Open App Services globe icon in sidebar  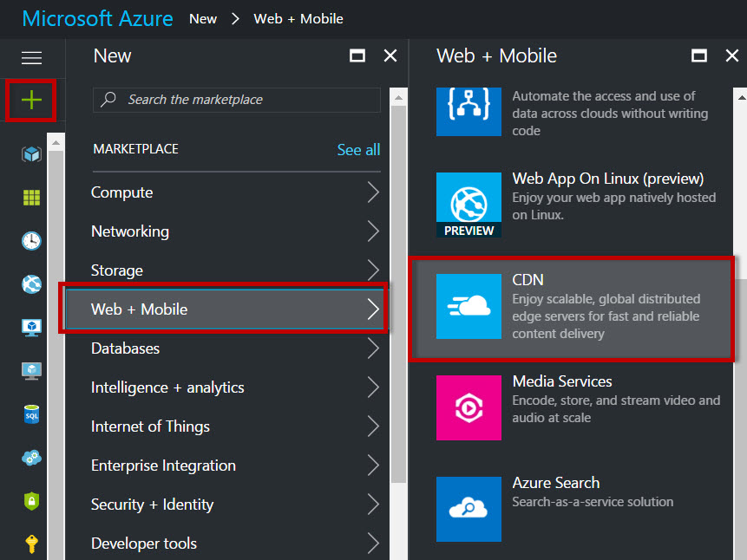(31, 284)
